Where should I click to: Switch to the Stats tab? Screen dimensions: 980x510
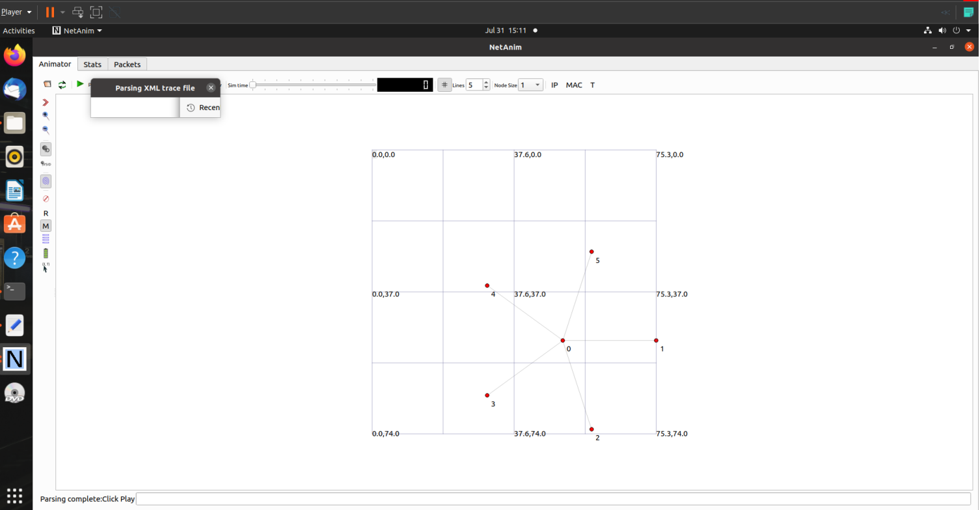92,64
